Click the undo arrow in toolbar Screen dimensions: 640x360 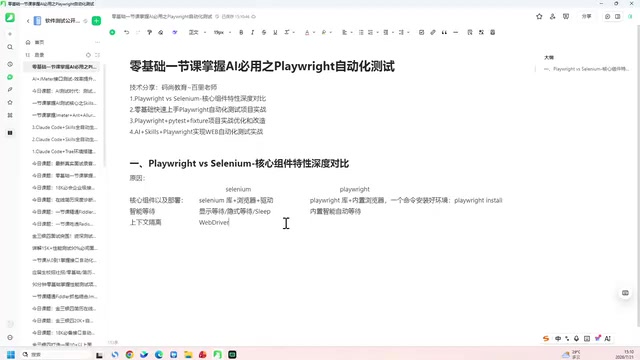[127, 32]
